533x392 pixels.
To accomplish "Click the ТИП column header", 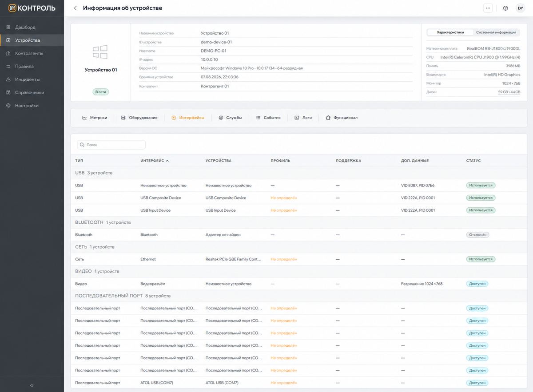I will (79, 161).
